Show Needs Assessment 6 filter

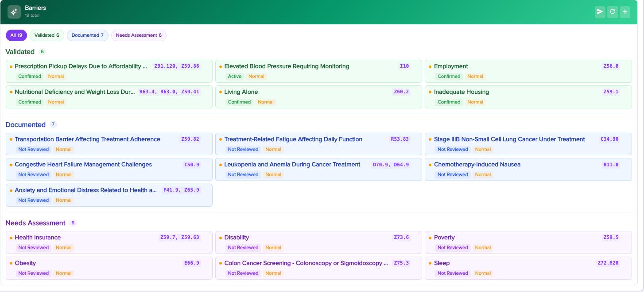tap(139, 35)
